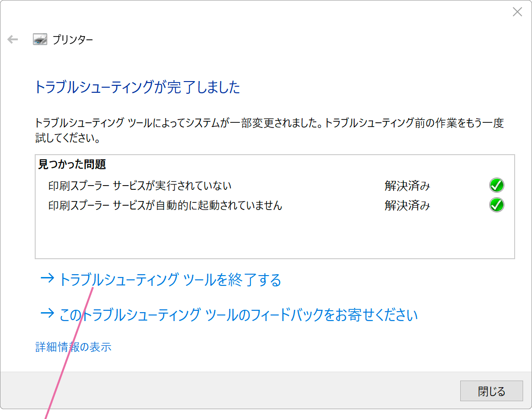Click empty area inside the found problems list
This screenshot has height=419, width=532.
click(274, 237)
